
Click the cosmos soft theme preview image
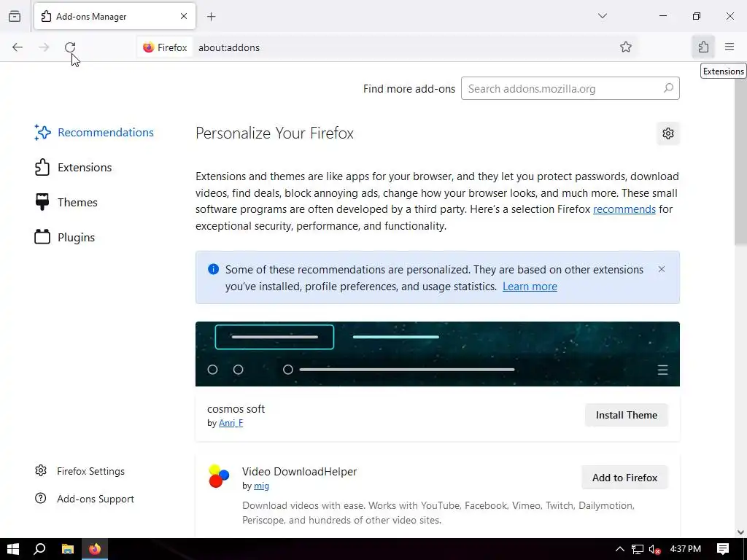(438, 354)
